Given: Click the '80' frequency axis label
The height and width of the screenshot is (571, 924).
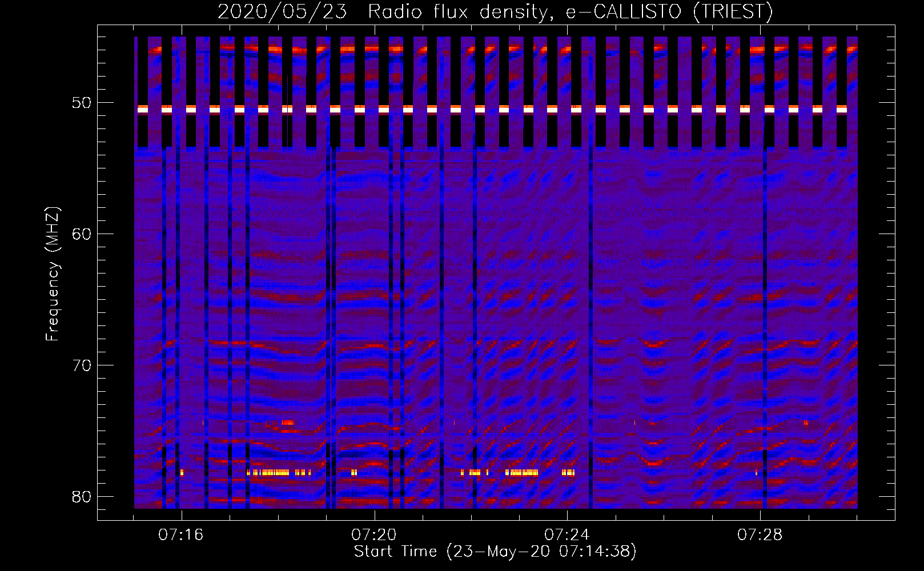Looking at the screenshot, I should (x=82, y=497).
